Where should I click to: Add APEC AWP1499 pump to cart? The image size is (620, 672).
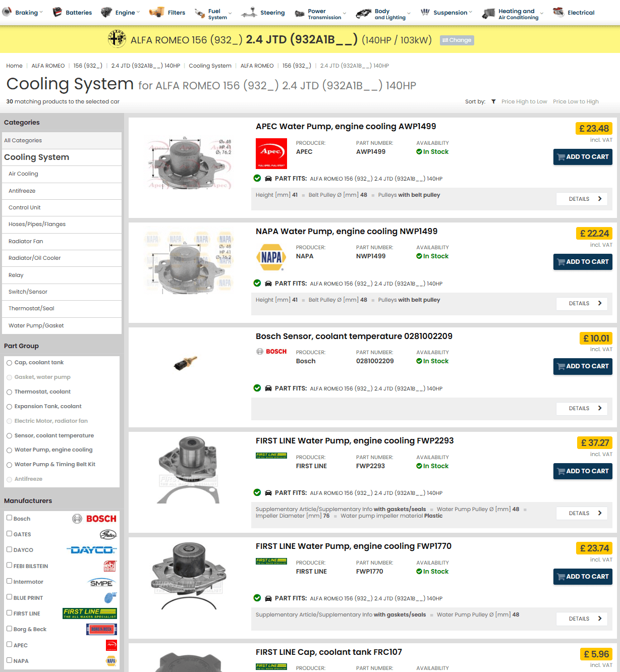[x=583, y=157]
